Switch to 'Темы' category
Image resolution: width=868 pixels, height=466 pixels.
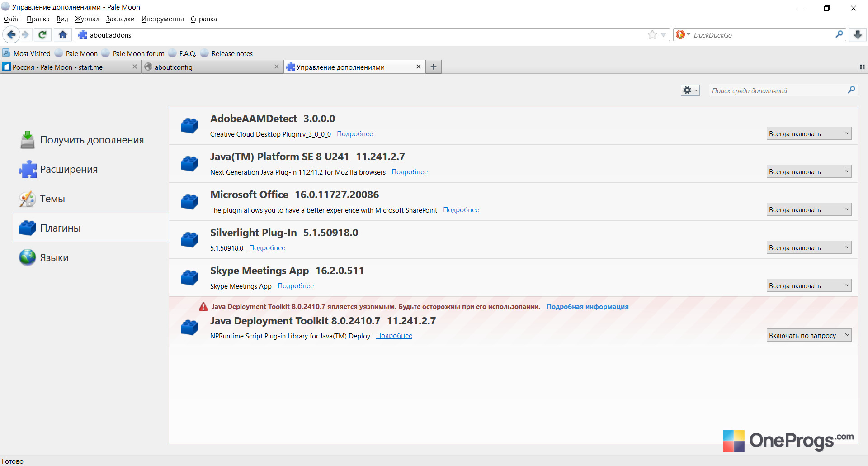[x=90, y=199]
